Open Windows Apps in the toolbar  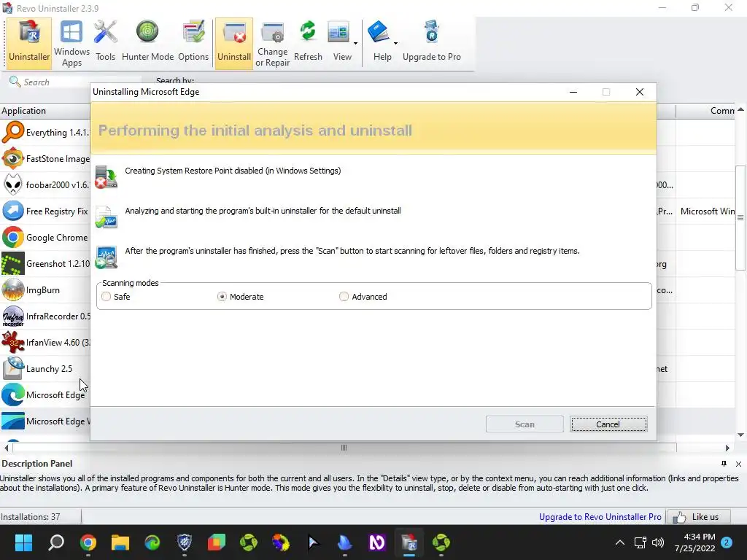coord(71,44)
